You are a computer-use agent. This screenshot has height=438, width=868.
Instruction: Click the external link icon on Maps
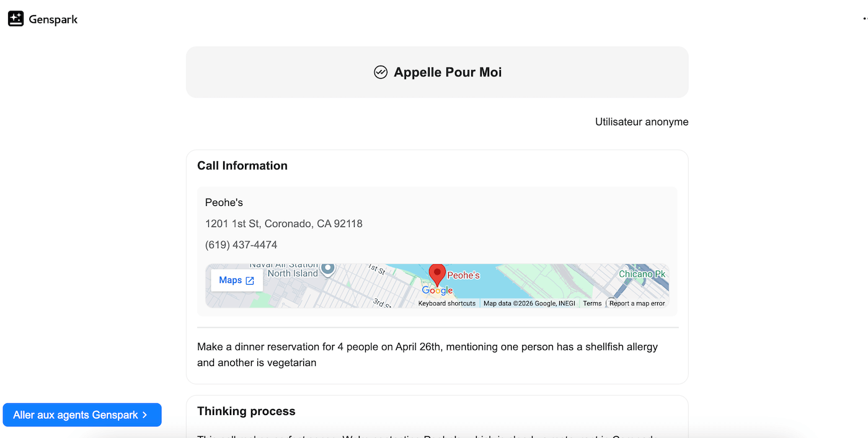(250, 280)
